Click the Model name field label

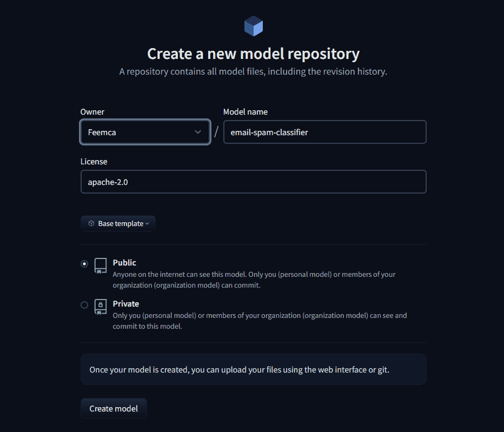tap(246, 112)
